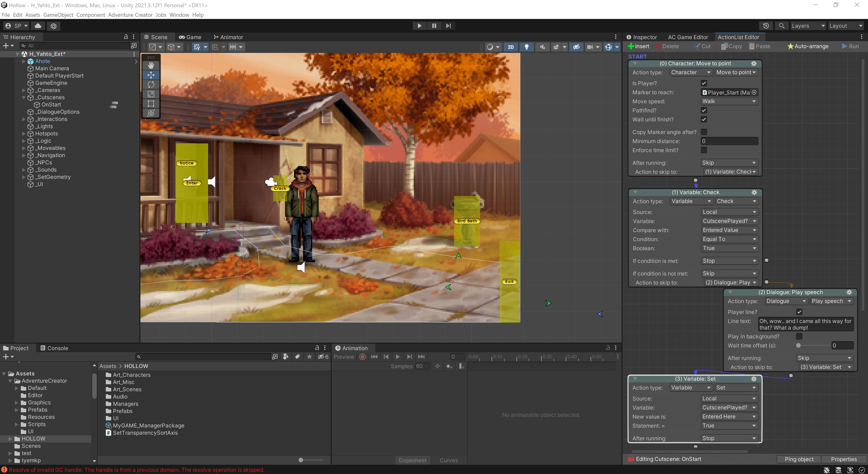
Task: Click the Step frame button
Action: click(448, 26)
